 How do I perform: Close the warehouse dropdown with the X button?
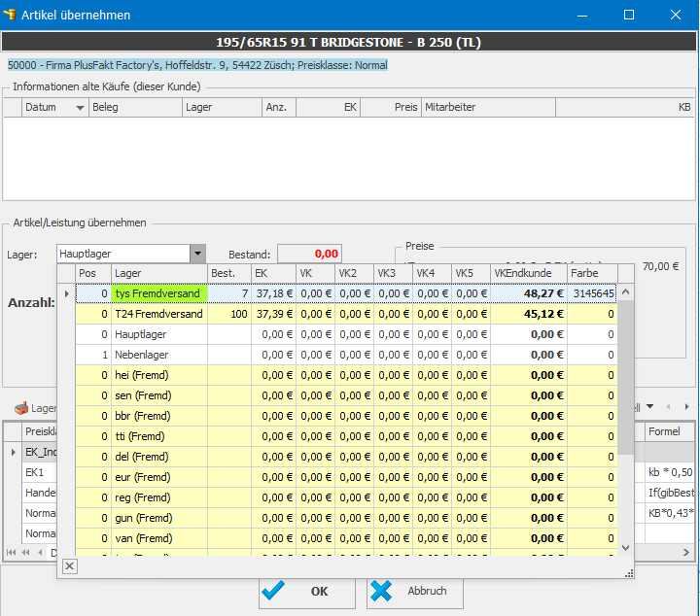[x=70, y=566]
